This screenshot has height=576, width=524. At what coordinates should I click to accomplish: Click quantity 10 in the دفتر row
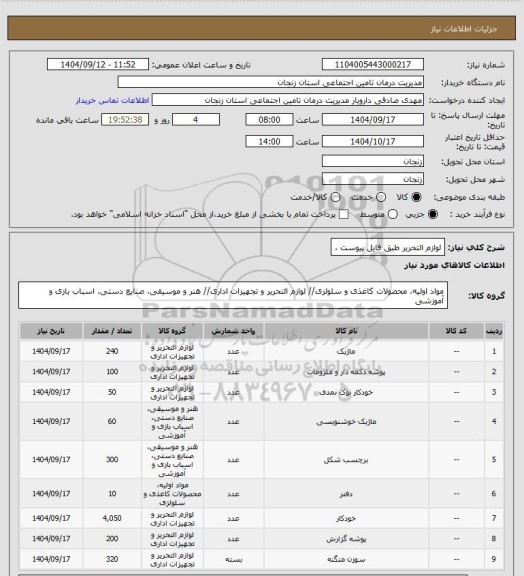click(x=112, y=494)
